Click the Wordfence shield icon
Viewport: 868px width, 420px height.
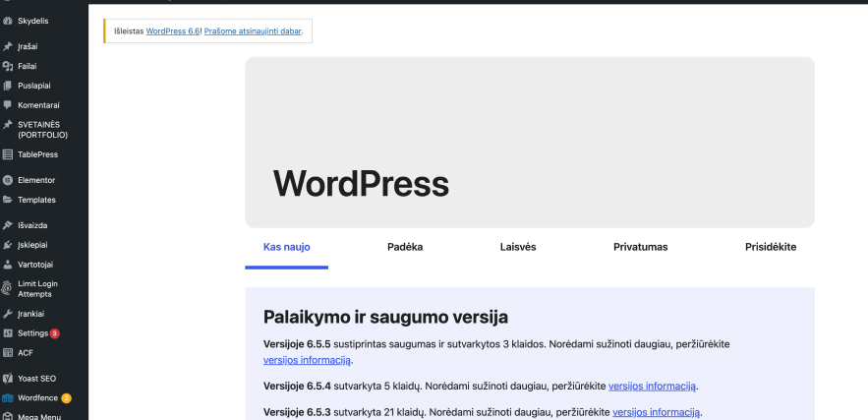tap(7, 398)
